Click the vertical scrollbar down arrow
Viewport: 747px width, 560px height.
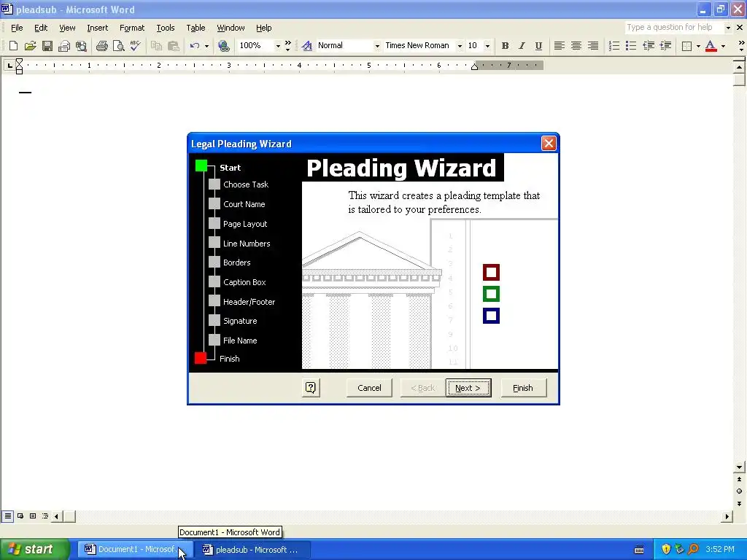[739, 467]
